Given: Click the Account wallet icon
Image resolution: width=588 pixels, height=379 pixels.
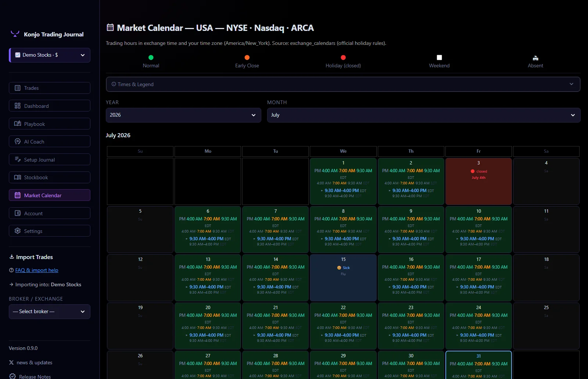Looking at the screenshot, I should 18,213.
